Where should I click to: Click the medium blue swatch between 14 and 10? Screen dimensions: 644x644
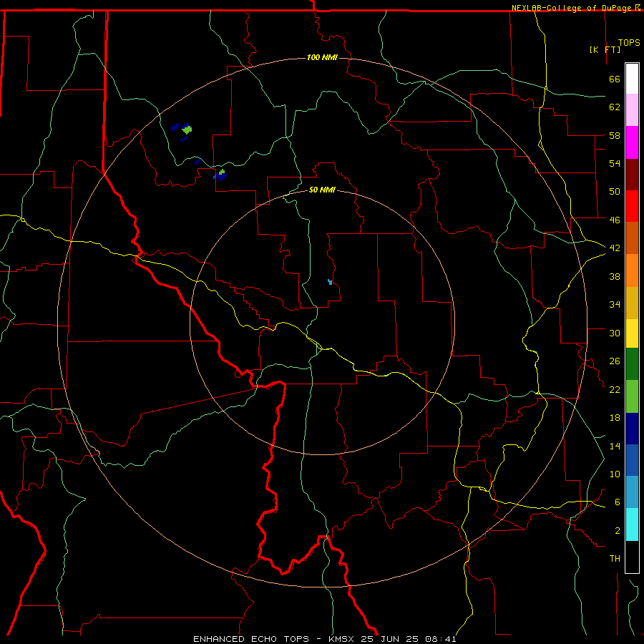[632, 460]
